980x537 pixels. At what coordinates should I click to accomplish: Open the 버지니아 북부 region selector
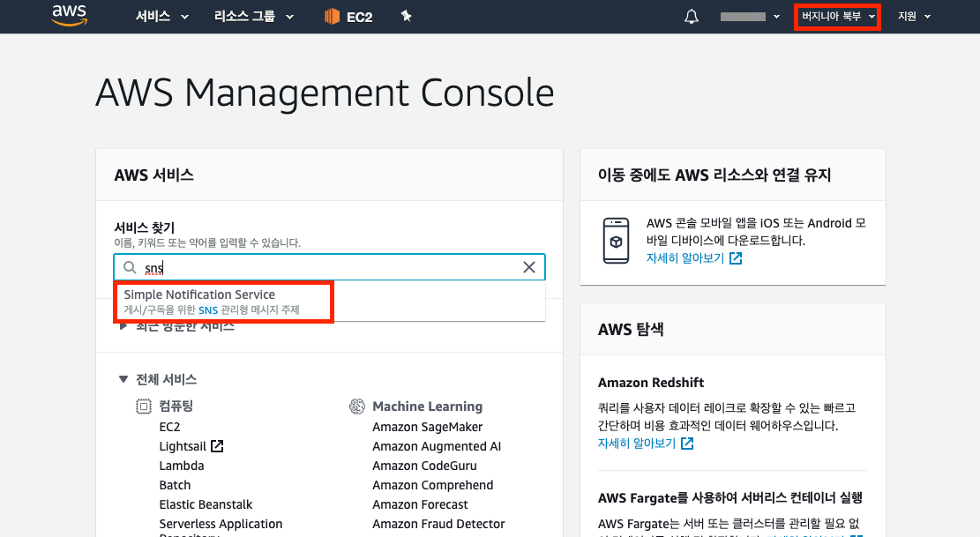838,17
